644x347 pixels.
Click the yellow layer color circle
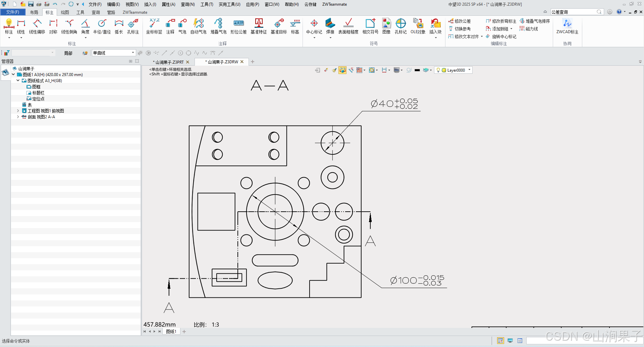[444, 70]
